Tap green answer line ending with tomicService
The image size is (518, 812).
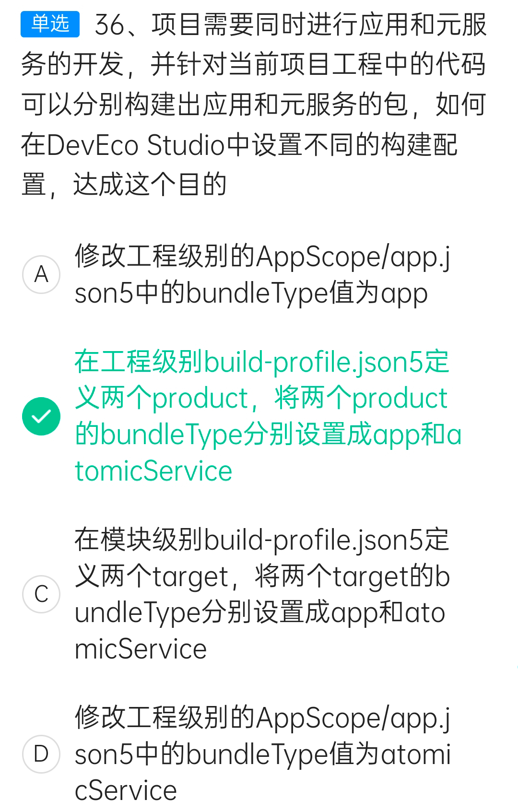coord(153,471)
